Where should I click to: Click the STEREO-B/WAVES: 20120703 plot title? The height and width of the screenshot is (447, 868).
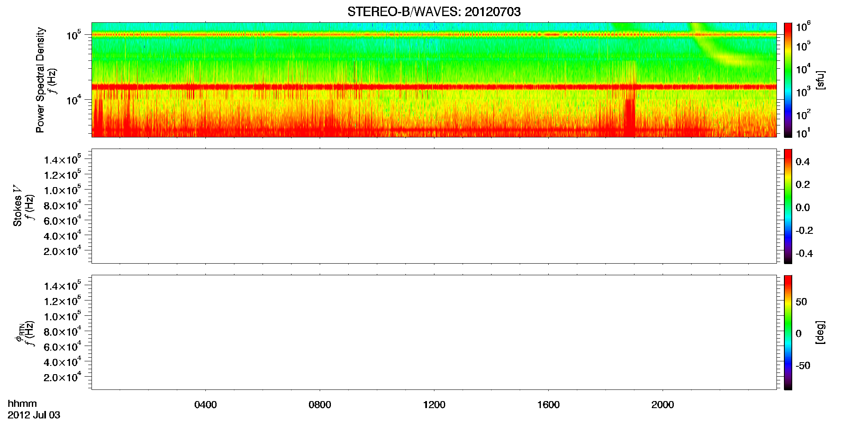(x=434, y=12)
